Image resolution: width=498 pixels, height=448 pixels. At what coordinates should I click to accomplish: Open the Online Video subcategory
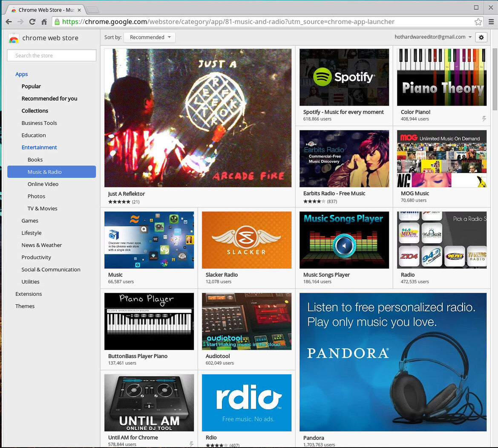coord(43,184)
